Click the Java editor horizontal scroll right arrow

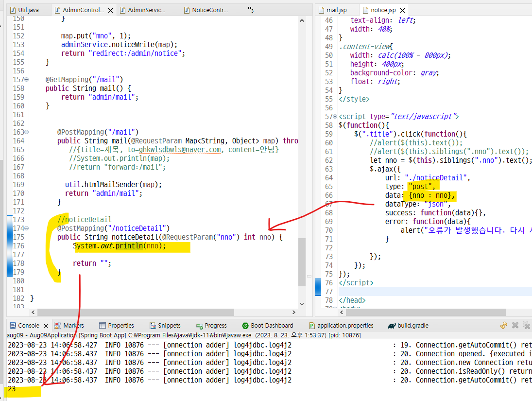pos(294,312)
